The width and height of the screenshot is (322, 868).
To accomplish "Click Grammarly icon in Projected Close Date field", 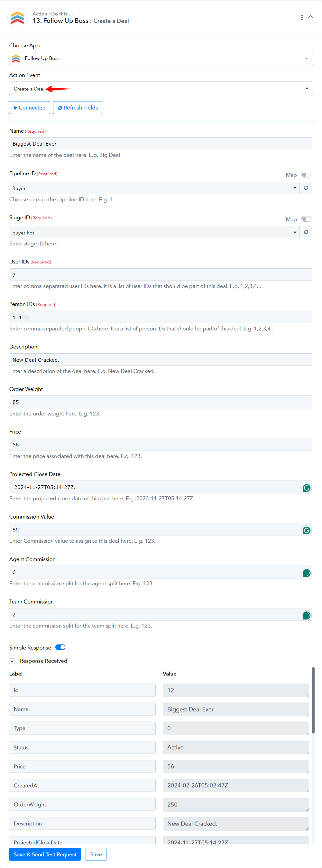I will 306,488.
